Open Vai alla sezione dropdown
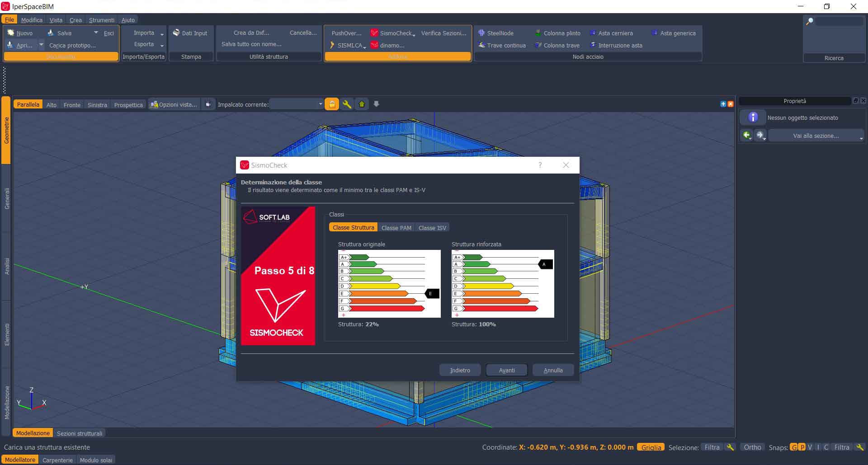Screen dimensions: 868x465 816,136
